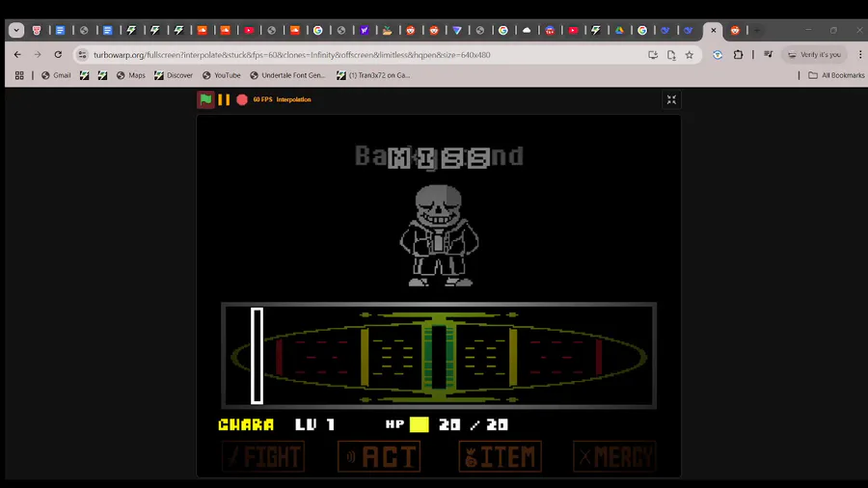Reload the current page
Screen dimensions: 868x488
(58, 55)
